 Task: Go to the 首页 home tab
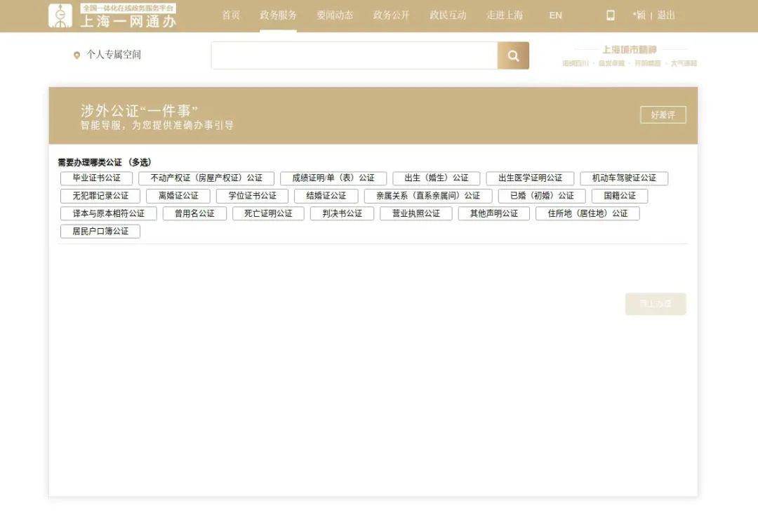click(x=231, y=15)
